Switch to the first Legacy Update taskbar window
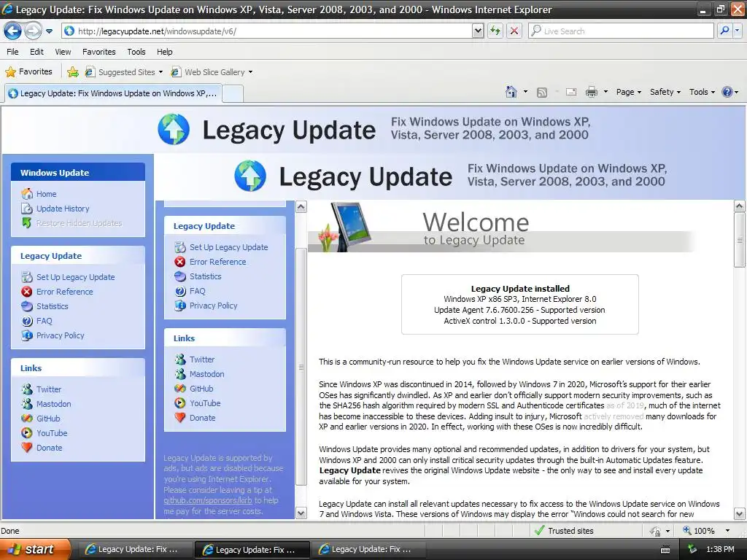This screenshot has height=560, width=747. pyautogui.click(x=134, y=550)
